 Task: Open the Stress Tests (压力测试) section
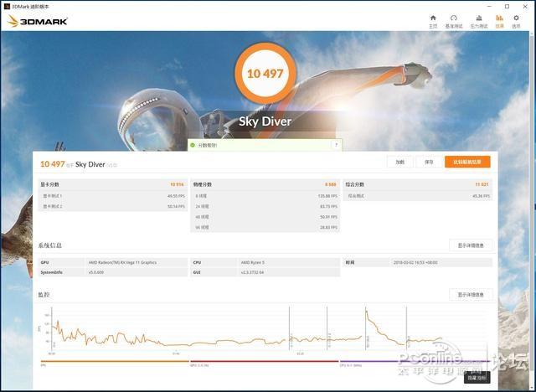tap(478, 22)
